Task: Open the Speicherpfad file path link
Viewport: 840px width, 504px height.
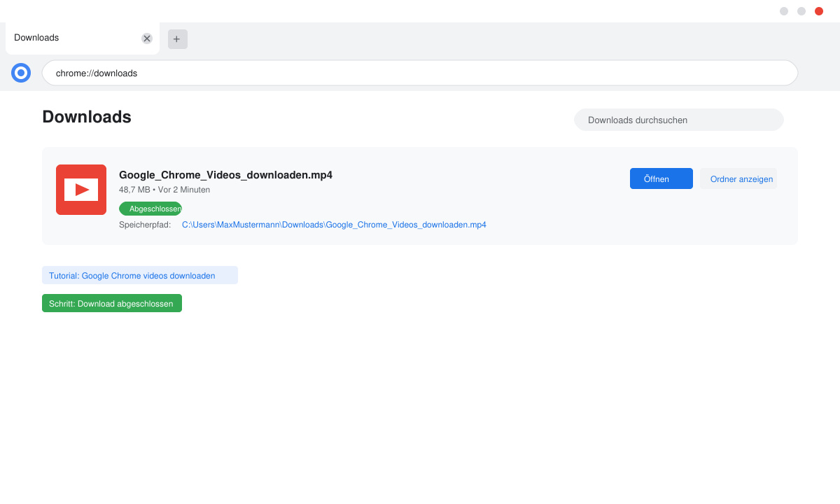Action: point(334,225)
